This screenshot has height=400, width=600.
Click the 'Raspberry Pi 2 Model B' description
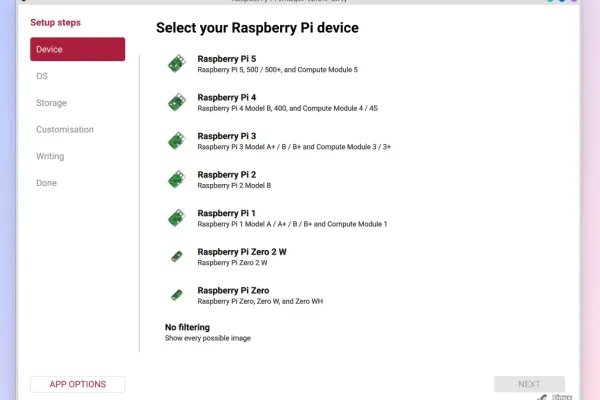click(x=234, y=186)
